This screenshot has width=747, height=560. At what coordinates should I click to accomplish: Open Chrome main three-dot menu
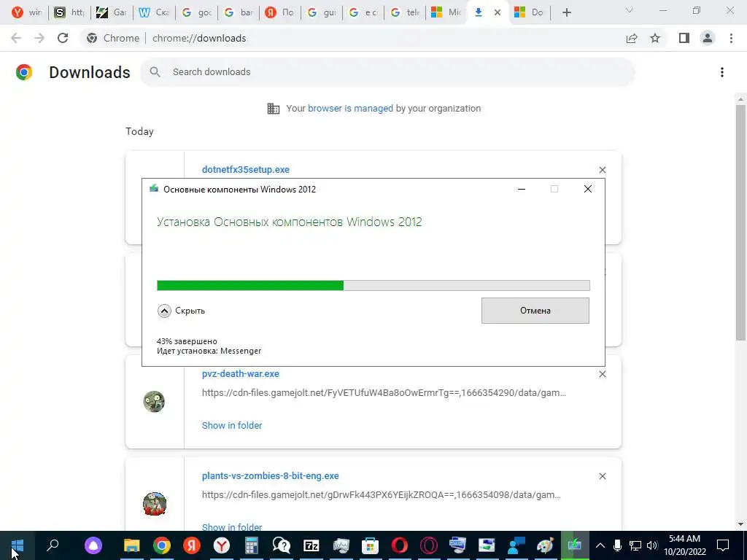[731, 38]
